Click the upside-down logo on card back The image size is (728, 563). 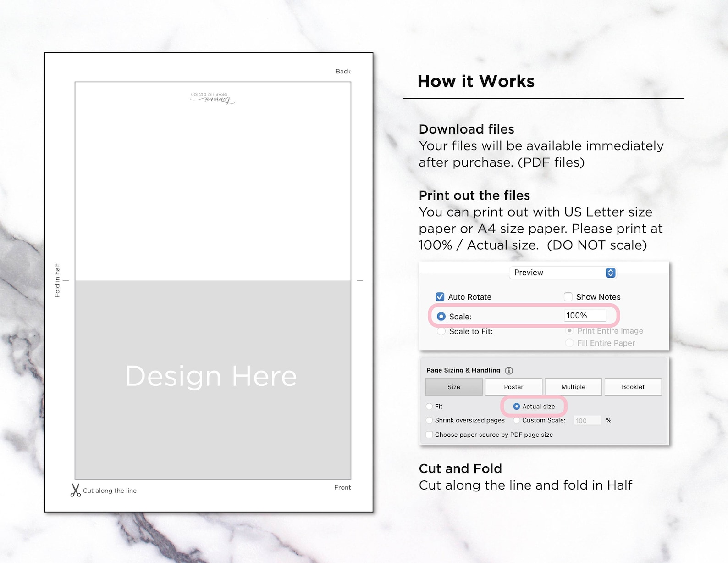point(213,98)
